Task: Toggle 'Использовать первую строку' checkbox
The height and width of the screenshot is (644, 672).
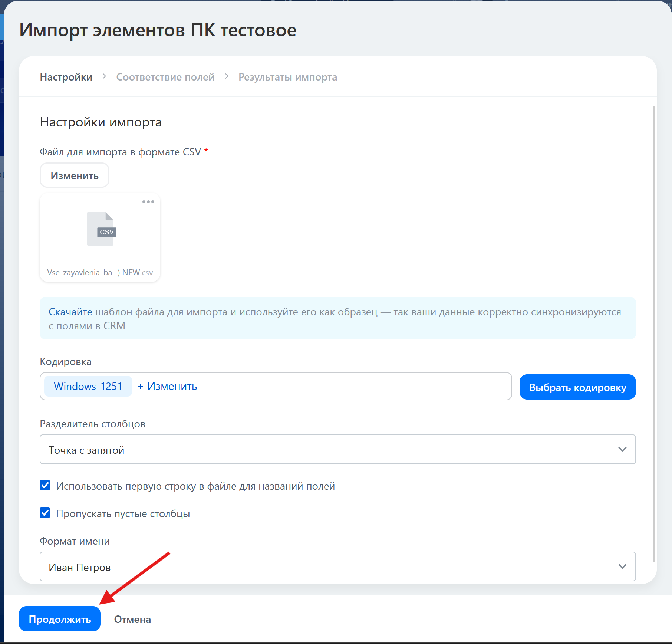Action: (x=45, y=486)
